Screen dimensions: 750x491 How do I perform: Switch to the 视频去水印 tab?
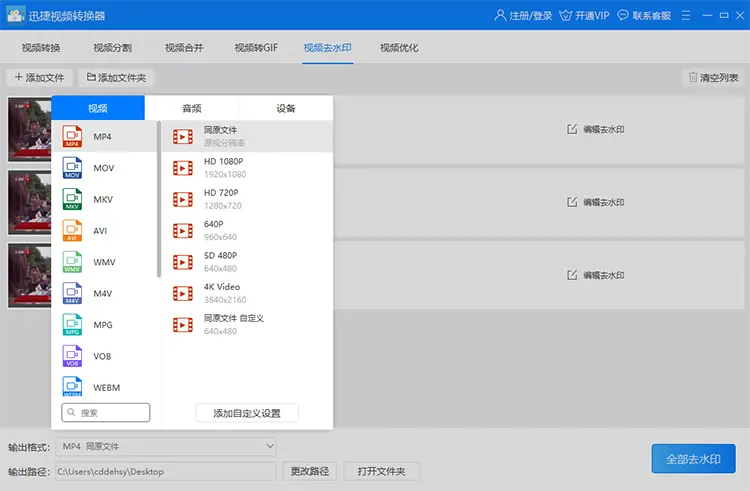coord(328,47)
